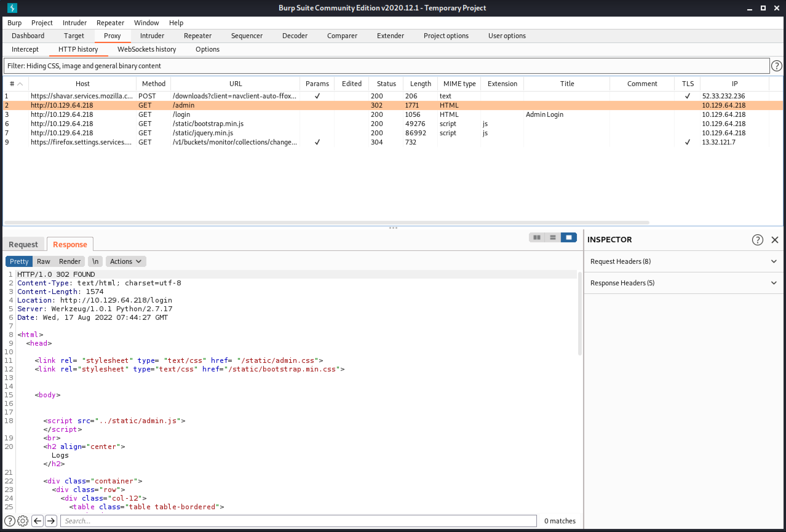
Task: Select the /static/jquery.min.js request row
Action: (x=393, y=133)
